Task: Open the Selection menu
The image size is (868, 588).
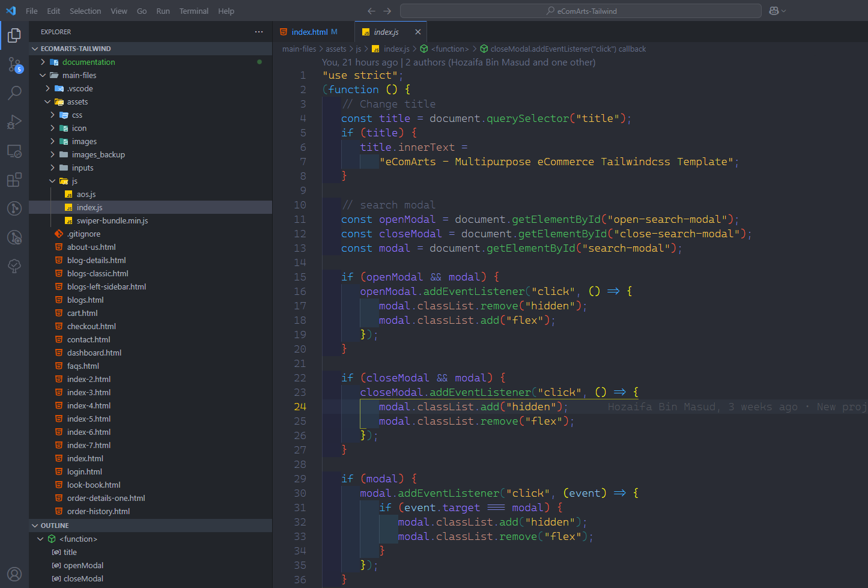Action: [85, 11]
